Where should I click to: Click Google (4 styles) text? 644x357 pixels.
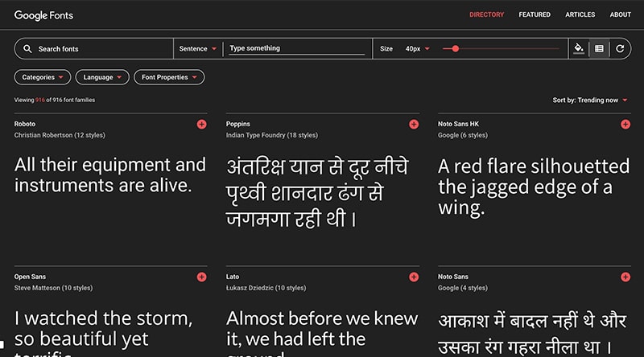click(x=463, y=288)
